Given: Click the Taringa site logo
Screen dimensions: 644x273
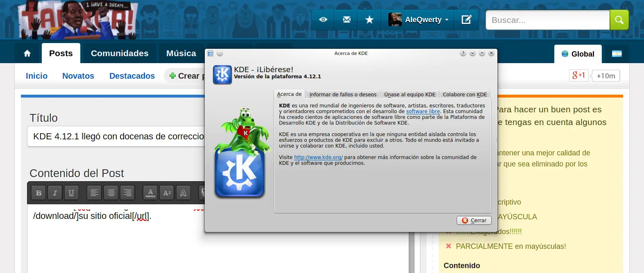Looking at the screenshot, I should 78,20.
